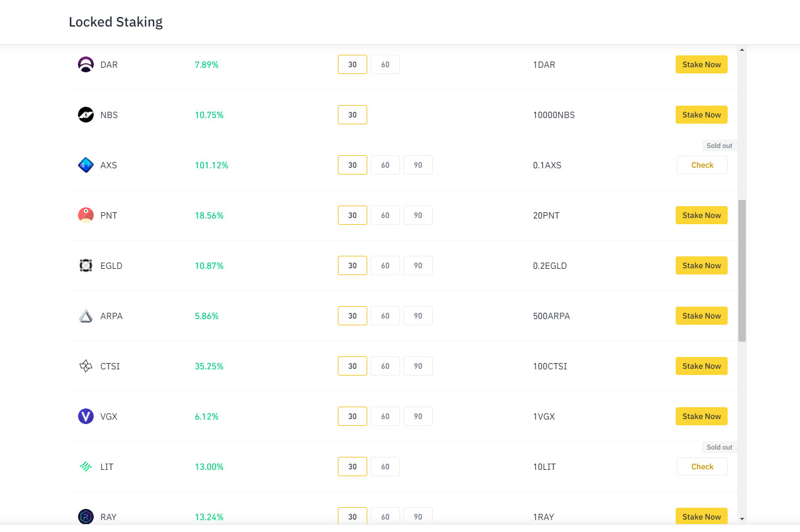This screenshot has height=532, width=800.
Task: Select 60-day duration for LIT
Action: pyautogui.click(x=385, y=466)
